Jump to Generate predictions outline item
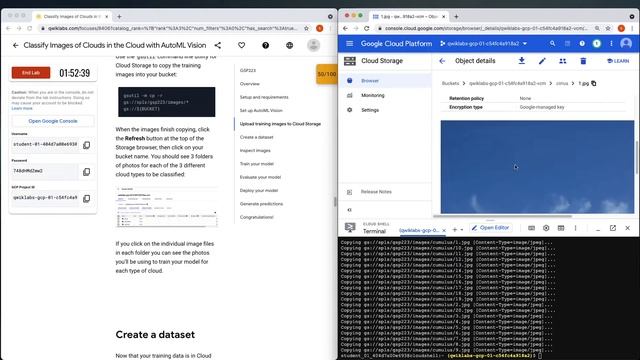 (x=261, y=204)
